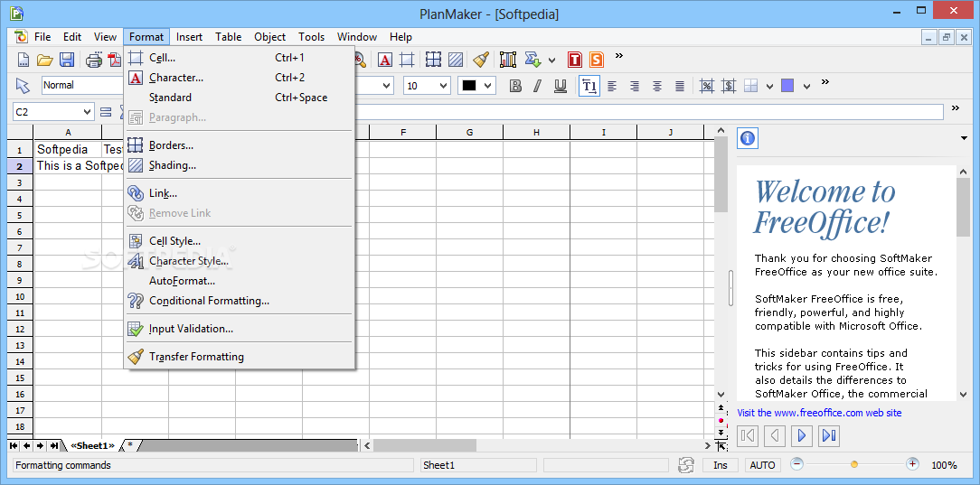
Task: Select the arrow pointer tool
Action: pos(24,86)
